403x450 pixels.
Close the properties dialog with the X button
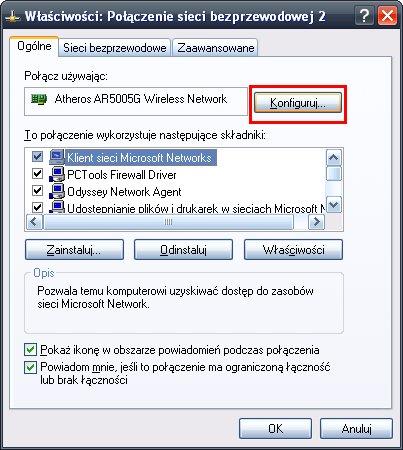pyautogui.click(x=387, y=15)
